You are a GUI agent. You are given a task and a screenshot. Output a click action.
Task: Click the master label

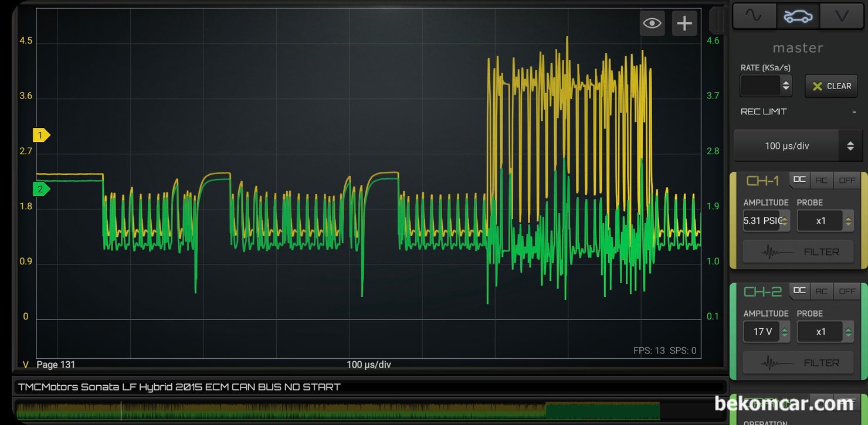(x=798, y=48)
